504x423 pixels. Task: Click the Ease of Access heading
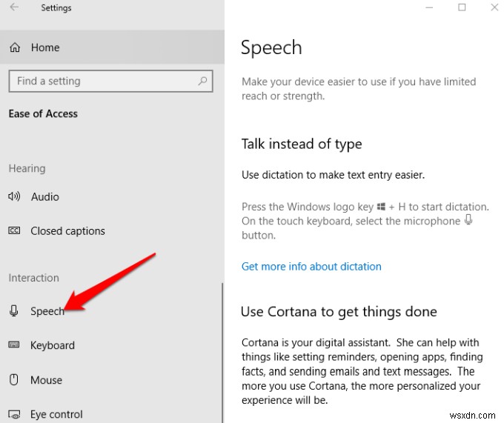pyautogui.click(x=43, y=113)
